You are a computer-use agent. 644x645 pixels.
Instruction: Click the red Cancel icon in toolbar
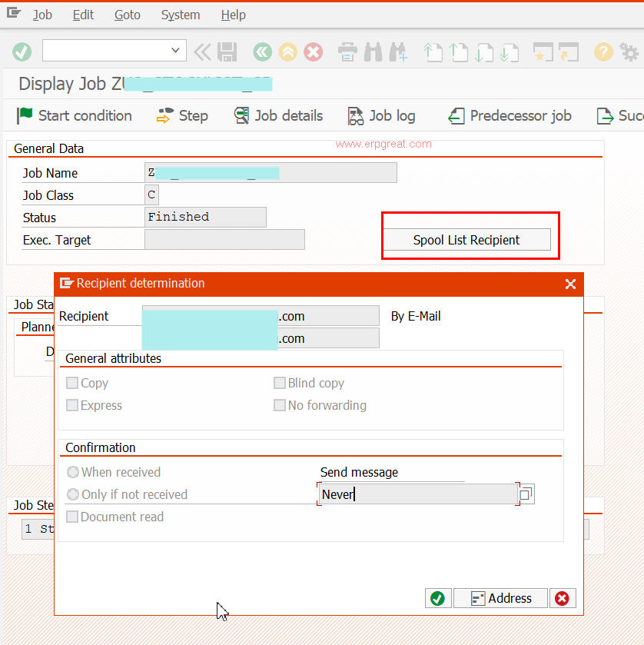pyautogui.click(x=314, y=52)
